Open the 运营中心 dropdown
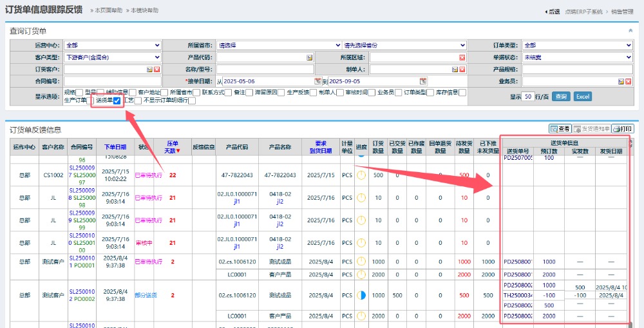The height and width of the screenshot is (328, 644). (112, 46)
